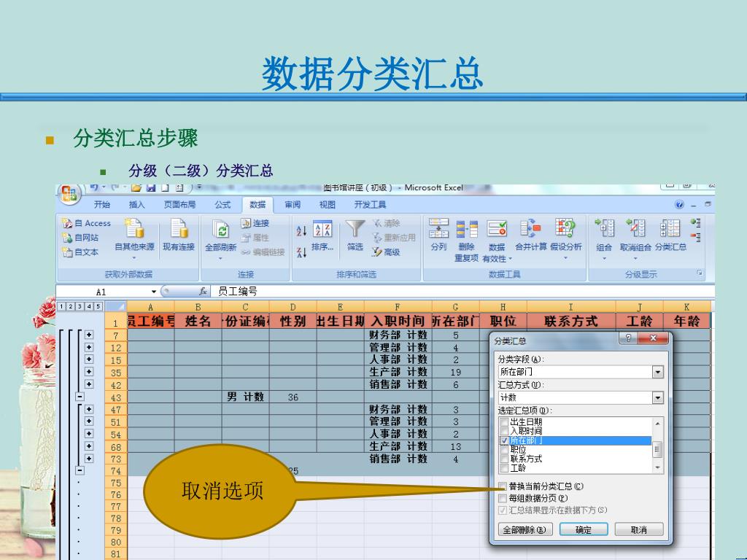Image resolution: width=747 pixels, height=560 pixels.
Task: Click 取消 button in dialog
Action: (639, 529)
